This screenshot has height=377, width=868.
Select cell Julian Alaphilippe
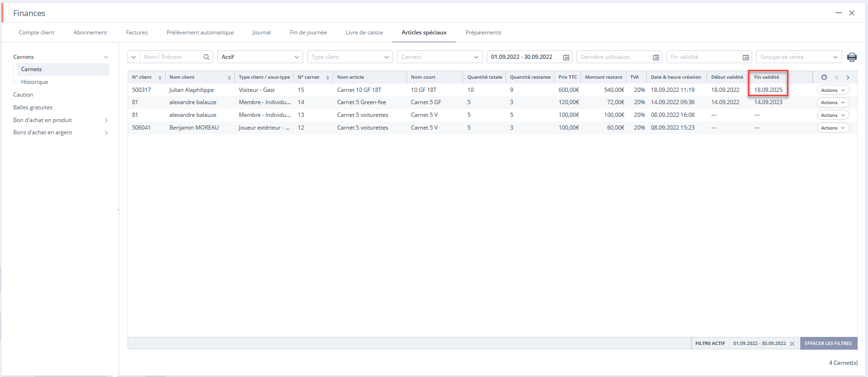(192, 90)
